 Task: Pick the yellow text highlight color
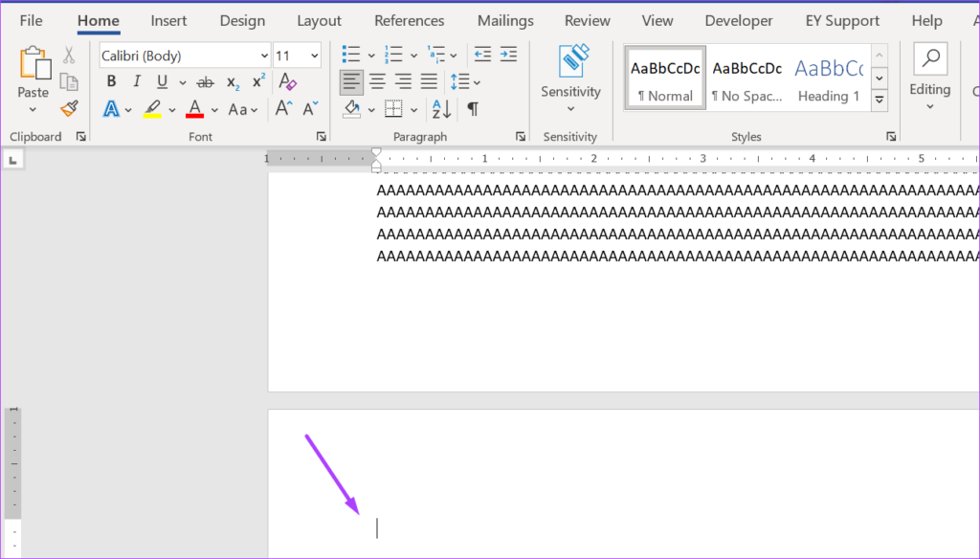153,109
